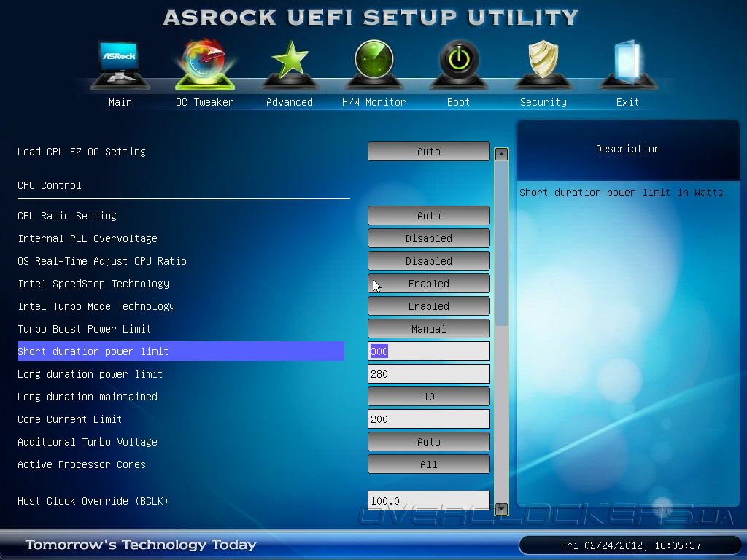Select Additional Turbo Voltage label
This screenshot has width=747, height=560.
pyautogui.click(x=88, y=442)
